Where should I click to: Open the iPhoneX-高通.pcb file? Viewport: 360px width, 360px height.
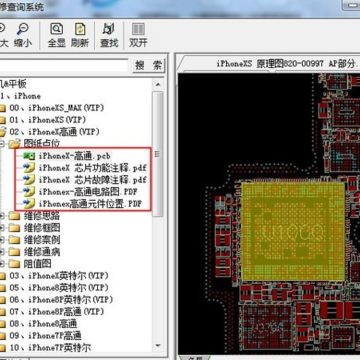[x=74, y=156]
